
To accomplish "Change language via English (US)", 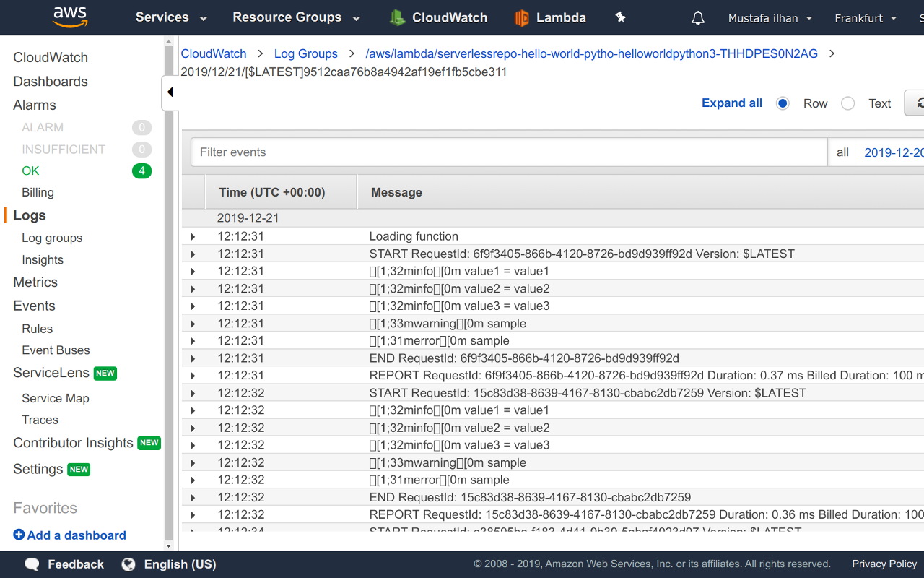I will [x=180, y=564].
